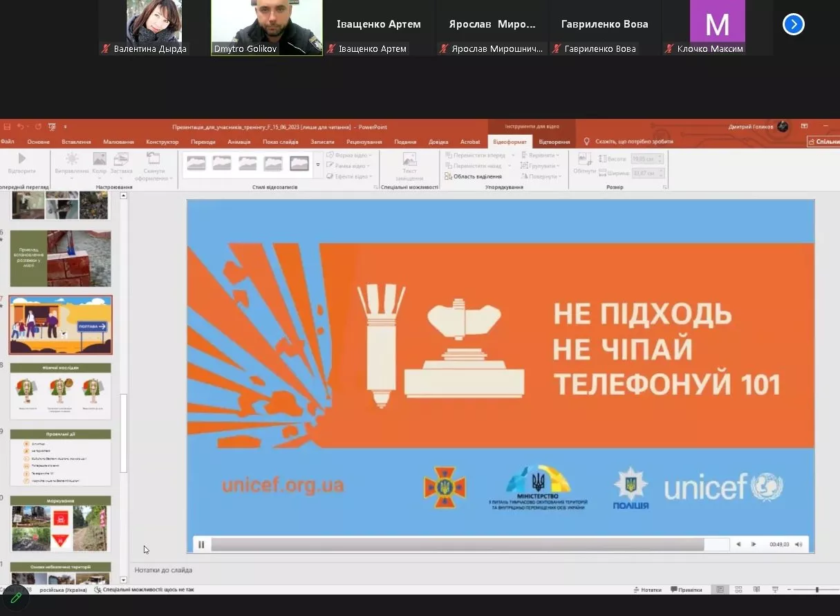
Task: Expand the Ефекти відео dropdown
Action: [x=349, y=176]
